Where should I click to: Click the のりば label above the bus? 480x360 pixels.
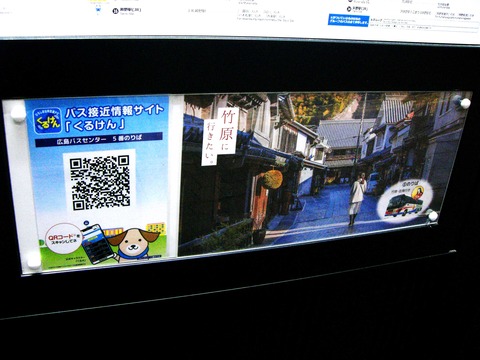coord(410,185)
